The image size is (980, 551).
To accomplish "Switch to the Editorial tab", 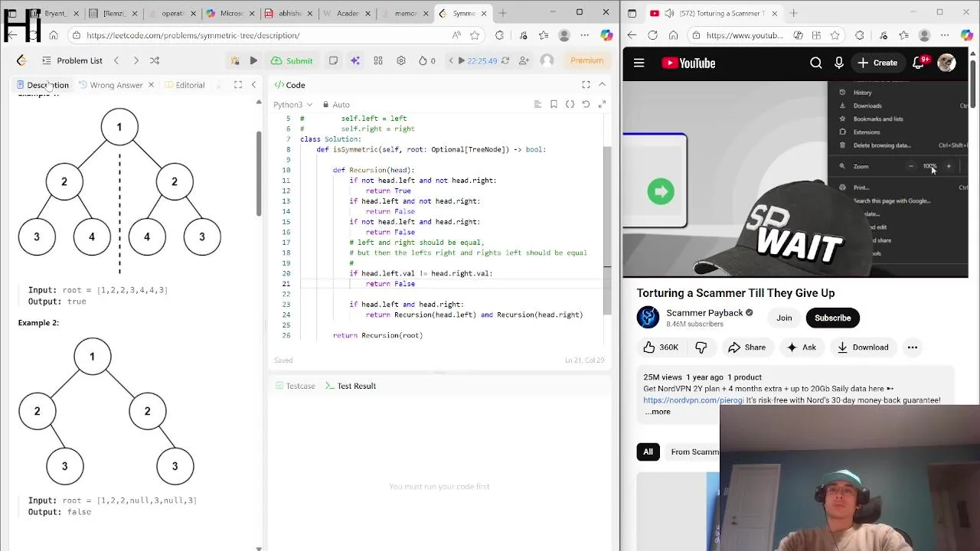I will (x=184, y=85).
